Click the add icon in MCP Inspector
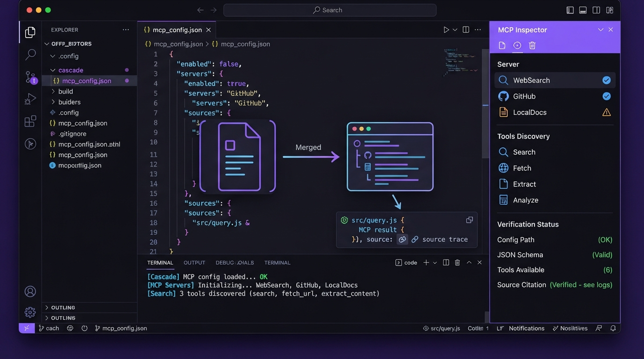The width and height of the screenshot is (644, 359). 517,45
